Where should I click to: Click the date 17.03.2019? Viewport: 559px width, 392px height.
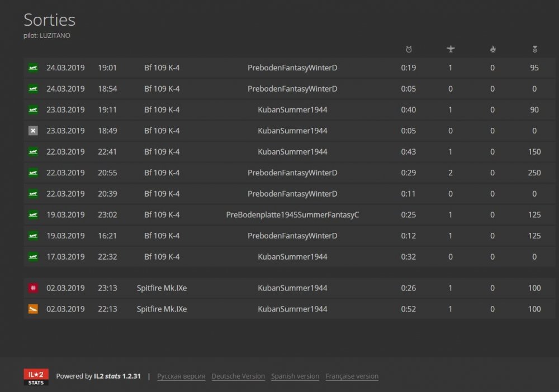(65, 257)
